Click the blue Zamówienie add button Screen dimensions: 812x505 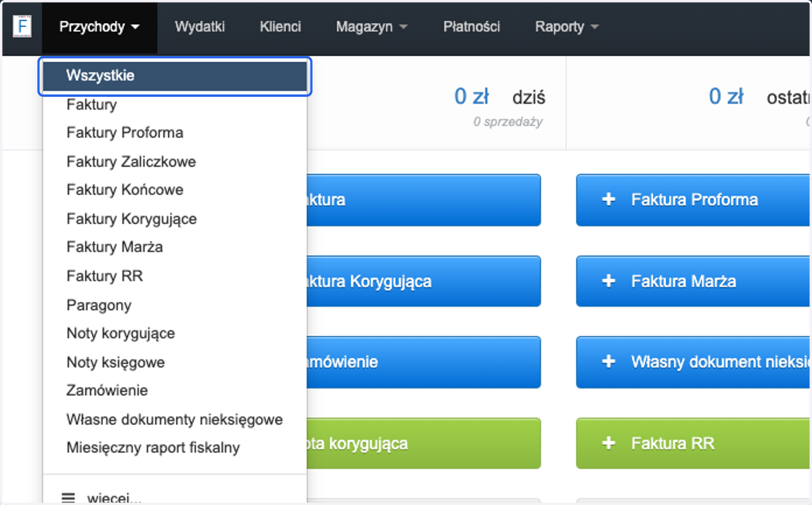click(424, 362)
